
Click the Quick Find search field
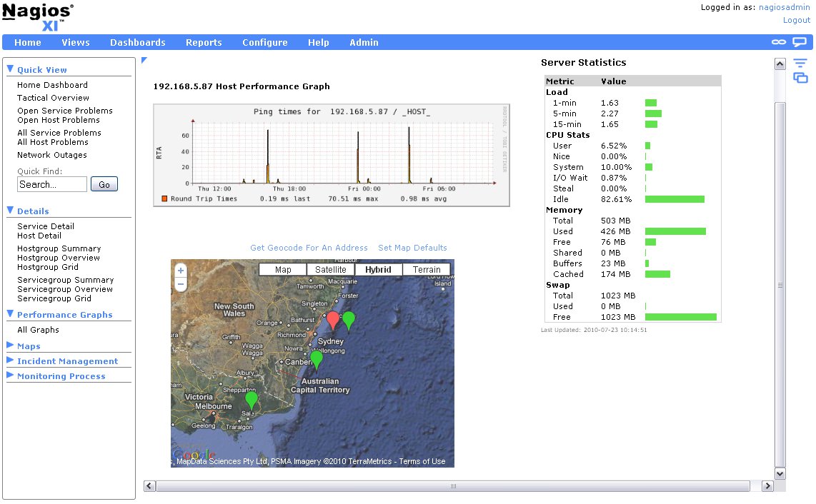point(52,184)
